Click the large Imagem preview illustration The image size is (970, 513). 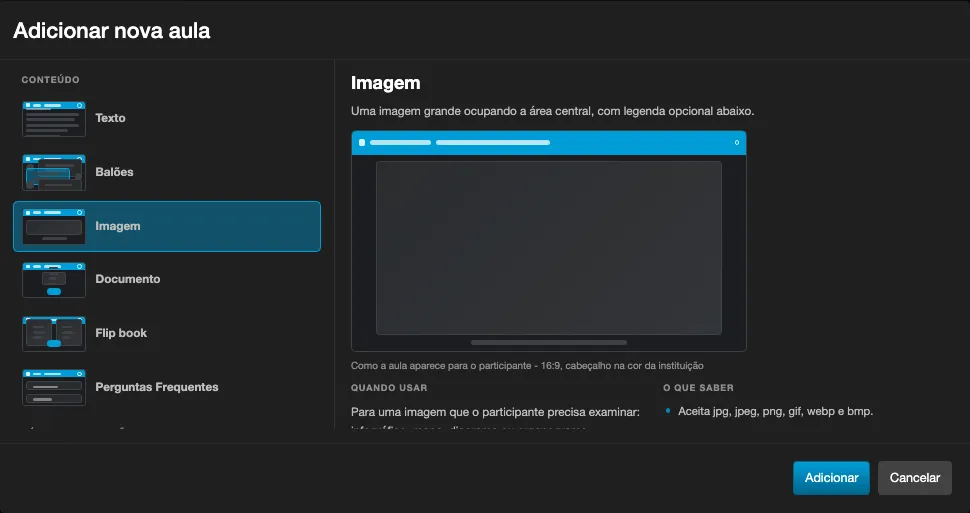[549, 241]
